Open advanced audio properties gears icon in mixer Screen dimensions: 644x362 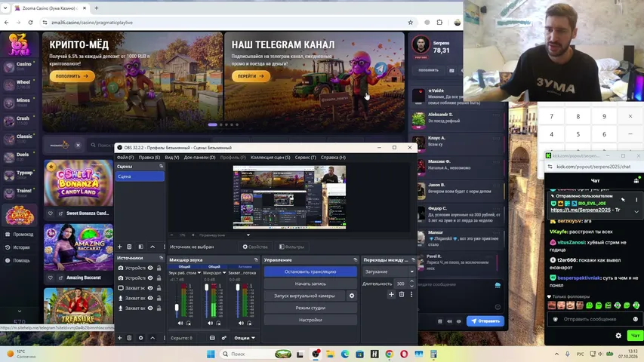coord(223,338)
